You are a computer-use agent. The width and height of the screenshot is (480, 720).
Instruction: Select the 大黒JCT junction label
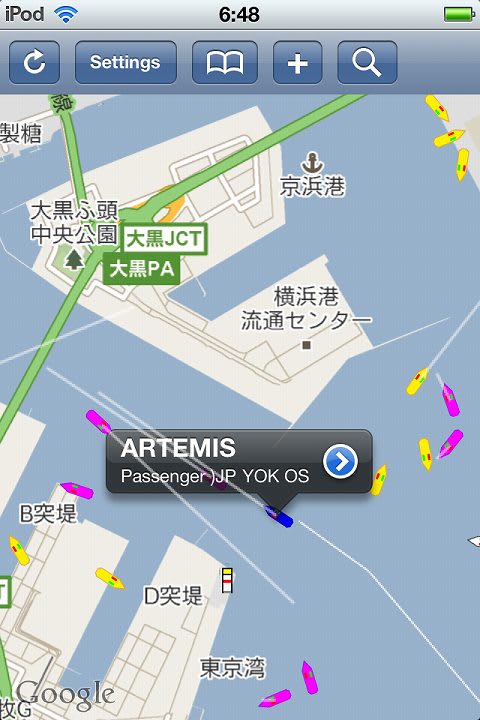click(x=164, y=239)
